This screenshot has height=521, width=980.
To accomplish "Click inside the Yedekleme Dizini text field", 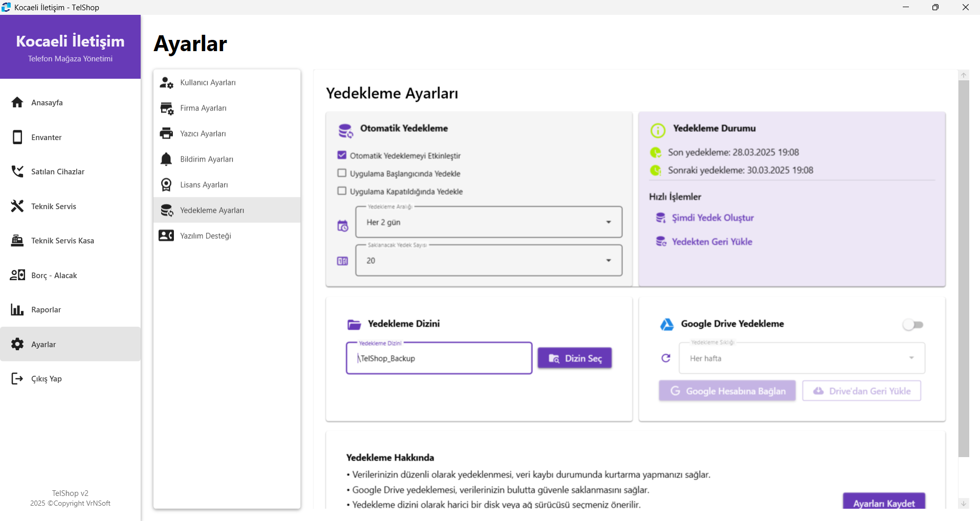I will (438, 358).
